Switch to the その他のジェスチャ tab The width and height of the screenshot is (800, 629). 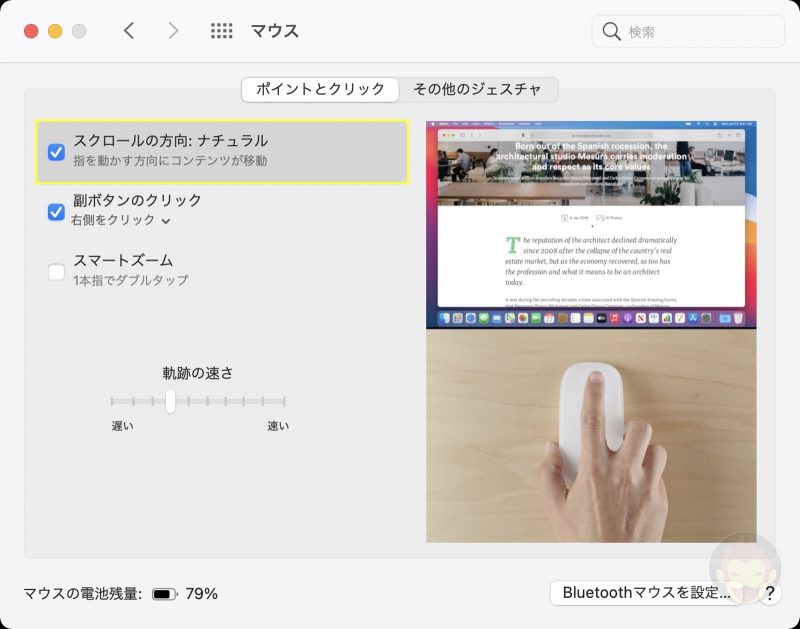tap(477, 89)
